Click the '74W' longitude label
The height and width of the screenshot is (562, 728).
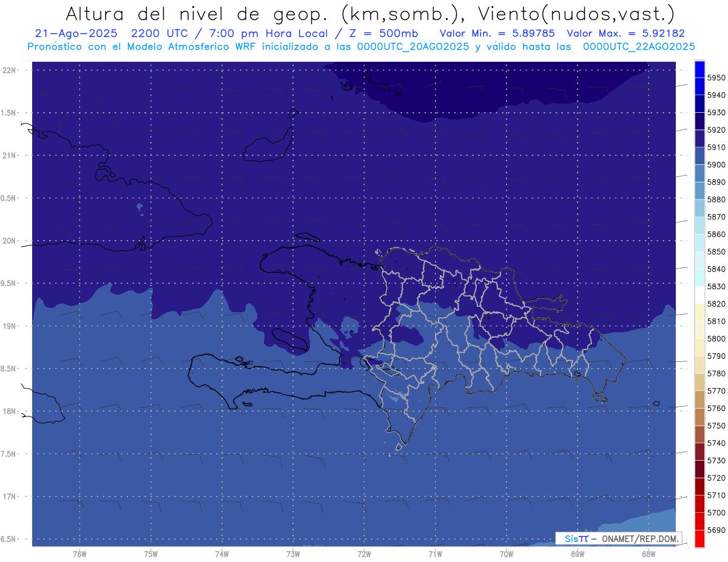point(222,554)
